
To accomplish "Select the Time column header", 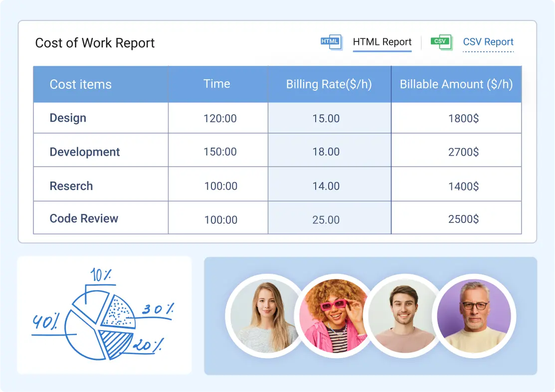I will (218, 84).
